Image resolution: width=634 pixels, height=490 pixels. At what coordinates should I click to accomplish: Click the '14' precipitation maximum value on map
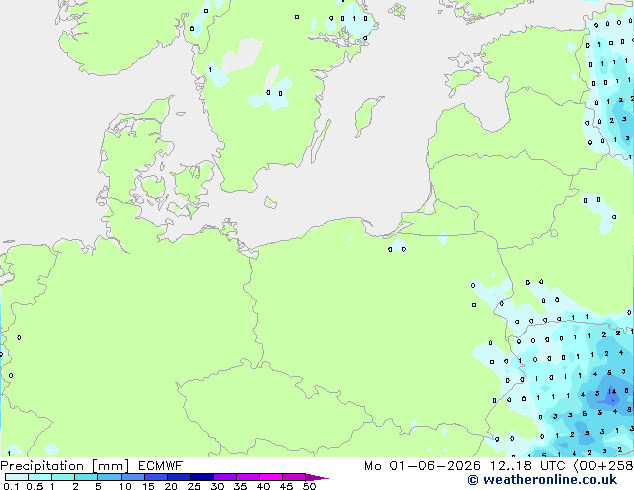[612, 391]
